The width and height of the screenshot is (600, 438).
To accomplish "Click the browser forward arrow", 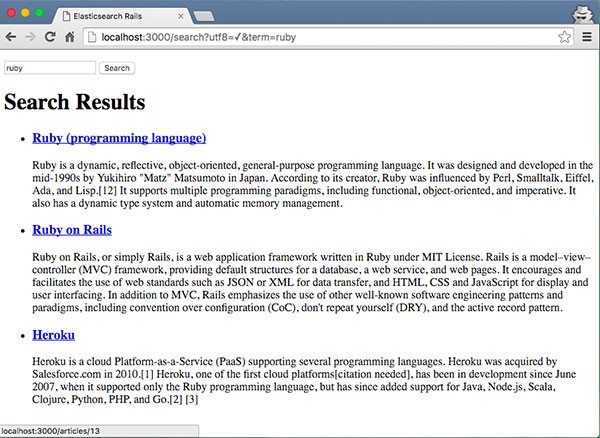I will coord(30,37).
